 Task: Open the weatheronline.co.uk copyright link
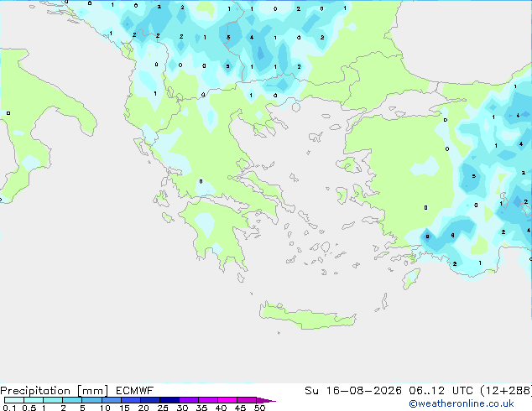462,403
